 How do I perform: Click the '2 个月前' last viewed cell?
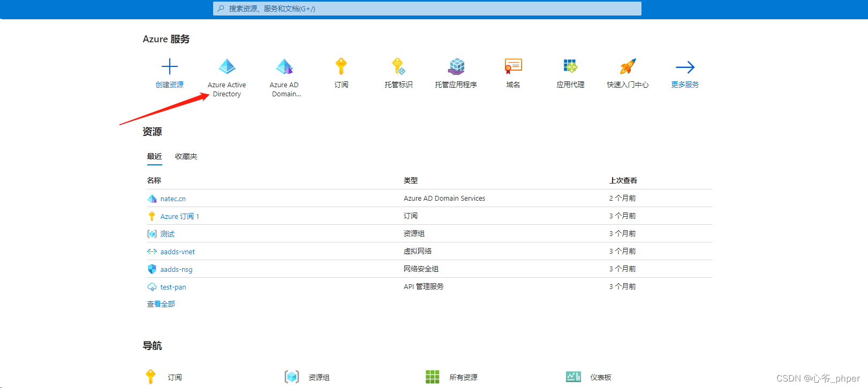click(x=622, y=198)
